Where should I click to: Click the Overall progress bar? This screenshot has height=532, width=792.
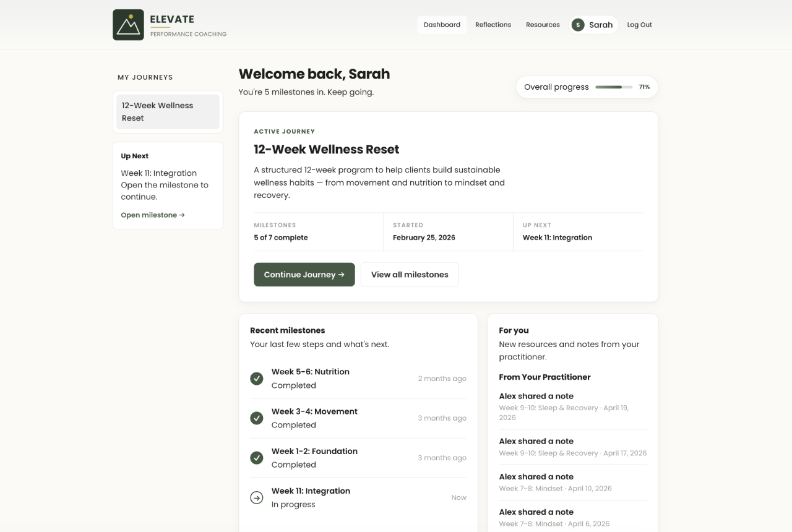click(614, 87)
